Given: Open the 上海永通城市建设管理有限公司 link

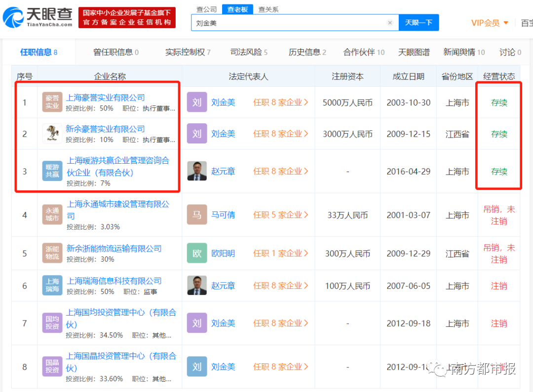Looking at the screenshot, I should pyautogui.click(x=117, y=210).
